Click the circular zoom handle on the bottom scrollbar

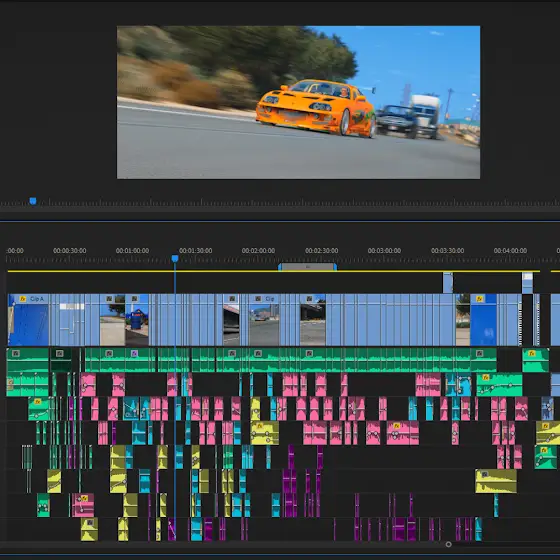click(x=449, y=544)
